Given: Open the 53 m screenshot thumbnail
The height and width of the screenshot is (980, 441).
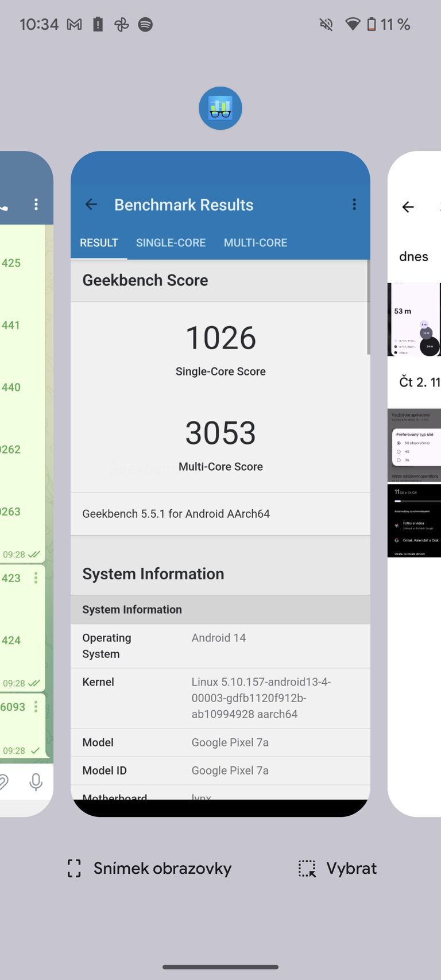Looking at the screenshot, I should pyautogui.click(x=414, y=320).
